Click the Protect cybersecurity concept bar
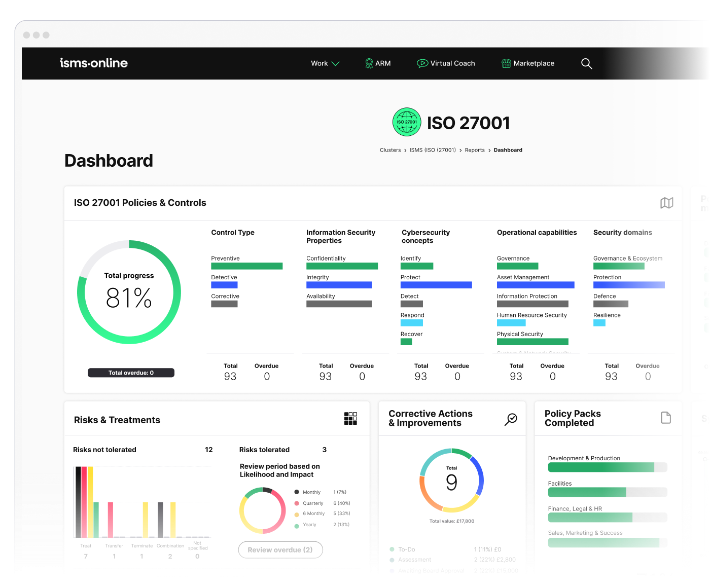 tap(436, 285)
